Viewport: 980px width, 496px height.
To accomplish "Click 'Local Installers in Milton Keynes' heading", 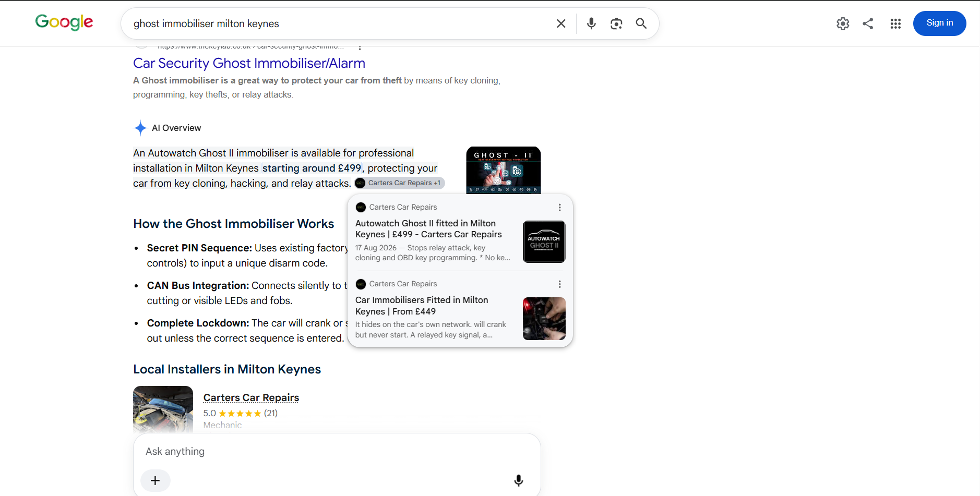I will 227,369.
